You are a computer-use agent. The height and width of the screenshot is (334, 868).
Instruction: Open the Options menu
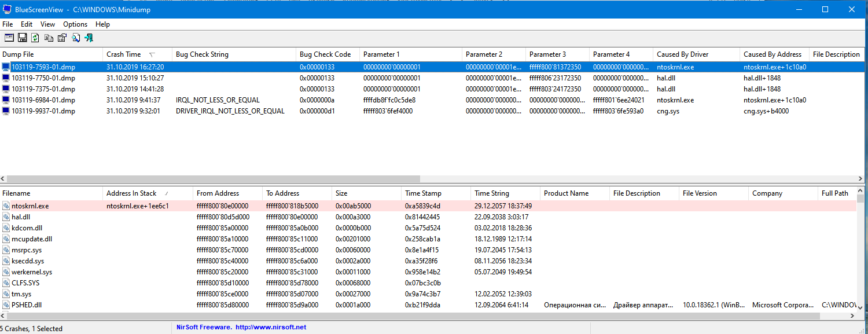75,24
